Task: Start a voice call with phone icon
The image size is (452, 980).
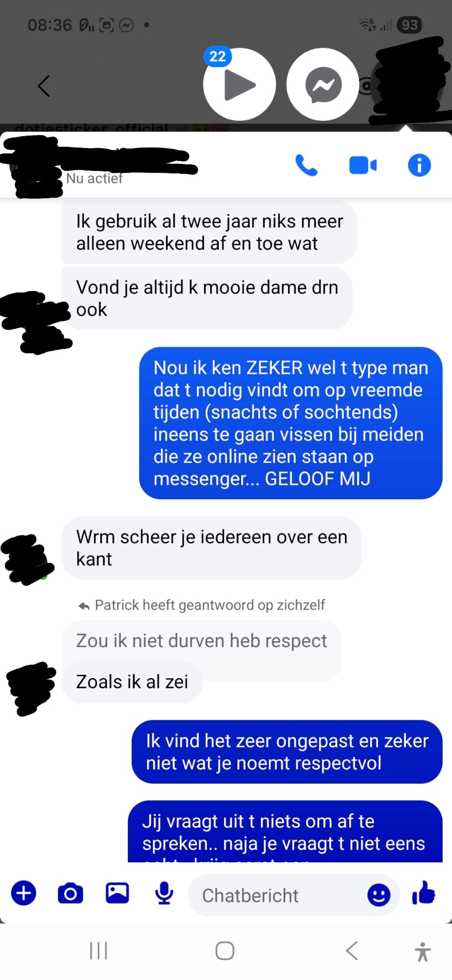Action: [306, 165]
